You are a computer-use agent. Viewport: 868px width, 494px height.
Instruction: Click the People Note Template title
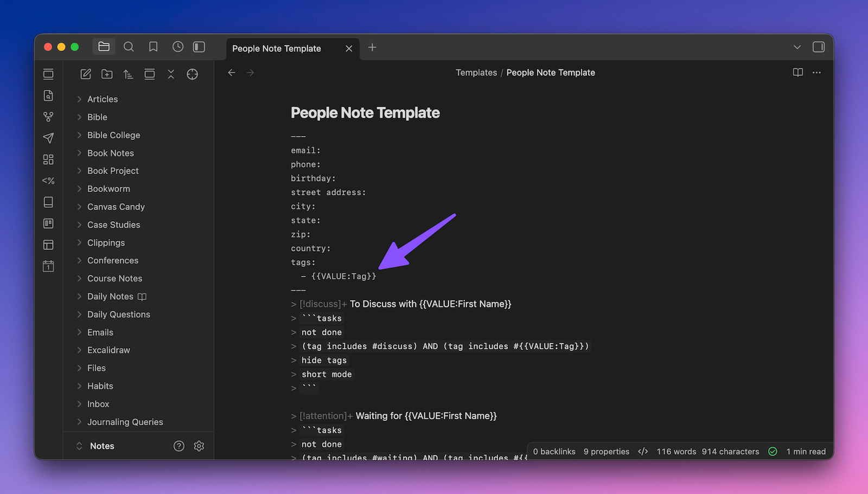coord(365,113)
